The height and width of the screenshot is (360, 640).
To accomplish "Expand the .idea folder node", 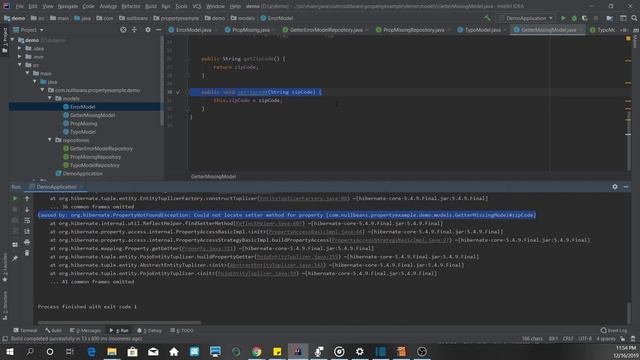I will coord(20,48).
